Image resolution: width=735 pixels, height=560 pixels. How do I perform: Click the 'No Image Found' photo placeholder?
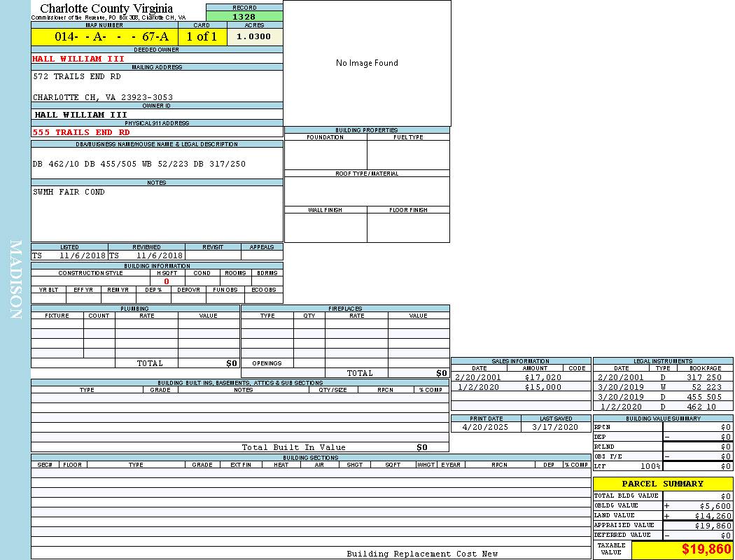click(367, 63)
